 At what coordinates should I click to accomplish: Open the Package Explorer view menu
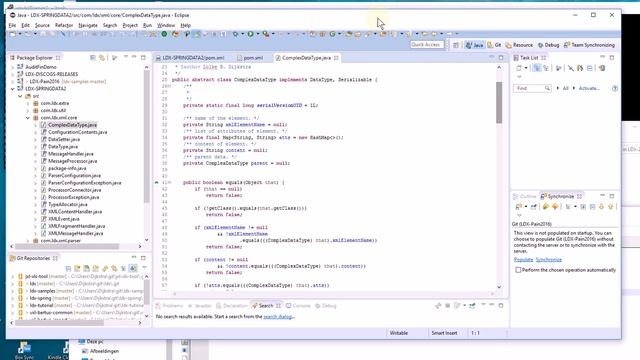[x=125, y=58]
